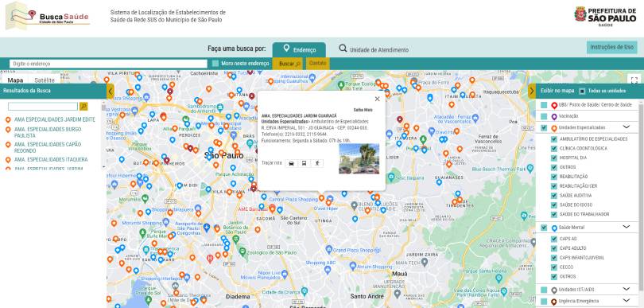The height and width of the screenshot is (308, 644).
Task: Click the Shopping ABC map marker
Action: [x=327, y=269]
